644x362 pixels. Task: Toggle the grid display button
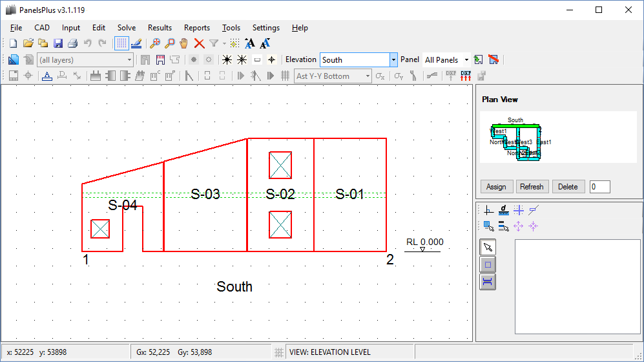tap(121, 44)
